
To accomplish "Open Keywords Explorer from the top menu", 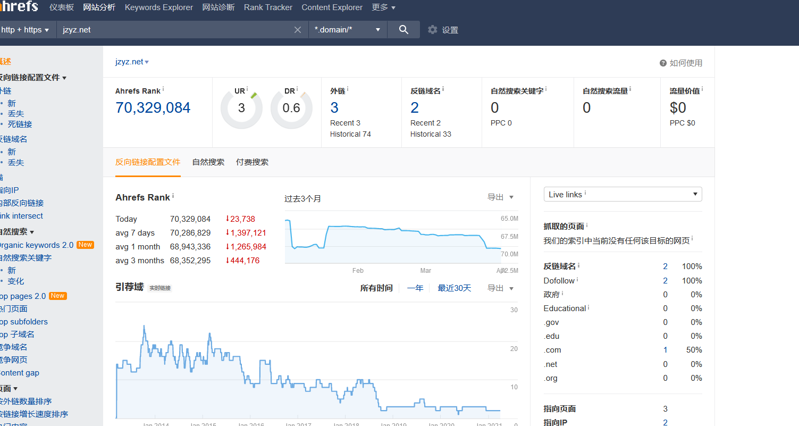I will (158, 7).
